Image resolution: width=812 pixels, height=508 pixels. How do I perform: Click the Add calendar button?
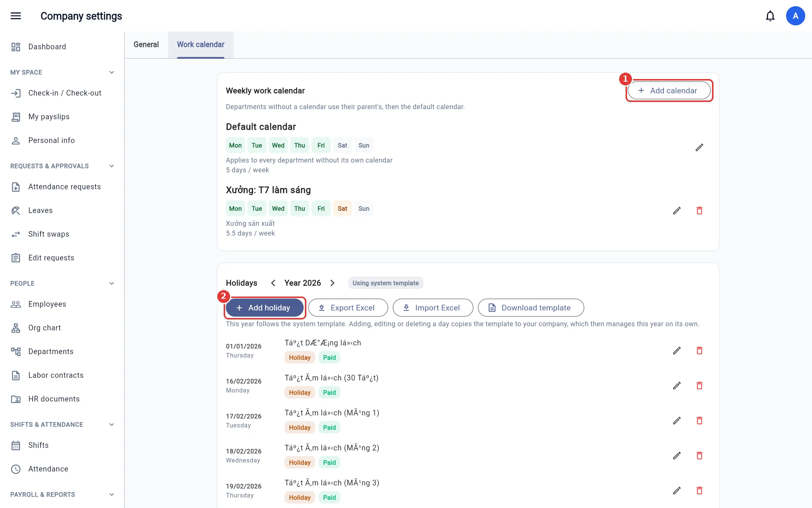click(669, 91)
